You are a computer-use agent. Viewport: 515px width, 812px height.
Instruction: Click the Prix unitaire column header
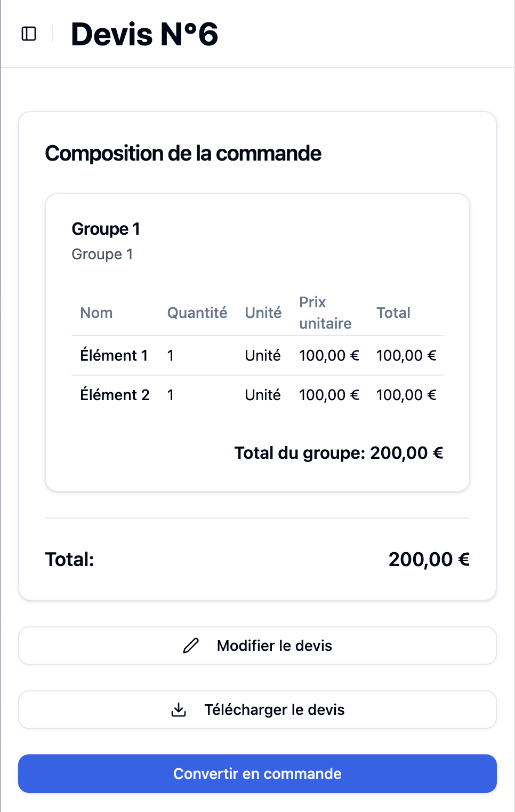point(325,313)
